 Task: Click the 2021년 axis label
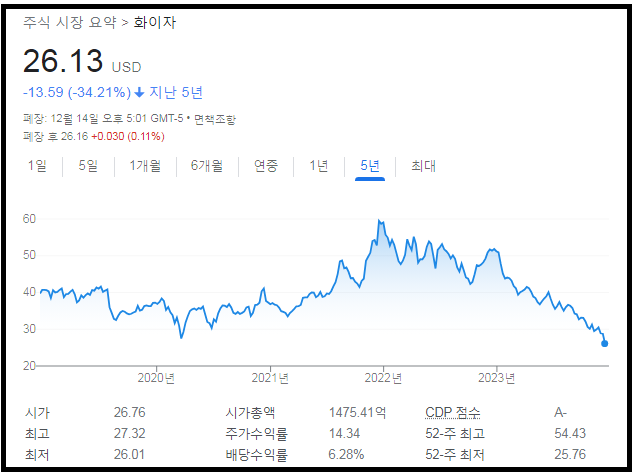pos(270,378)
